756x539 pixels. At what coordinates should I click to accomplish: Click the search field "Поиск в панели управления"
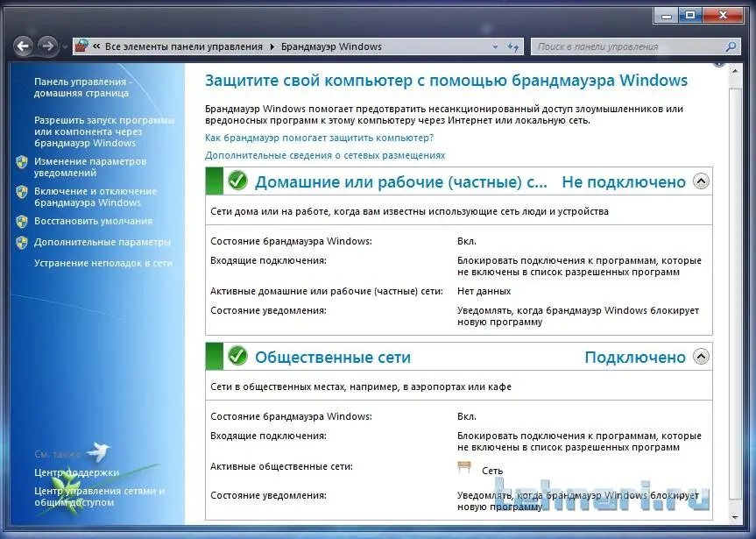coord(626,46)
